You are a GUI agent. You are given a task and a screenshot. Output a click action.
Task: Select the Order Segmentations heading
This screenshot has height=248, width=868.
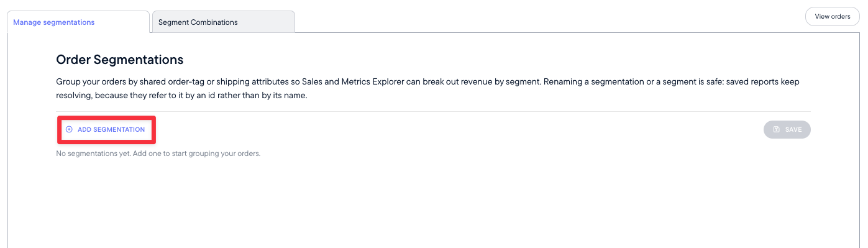119,60
